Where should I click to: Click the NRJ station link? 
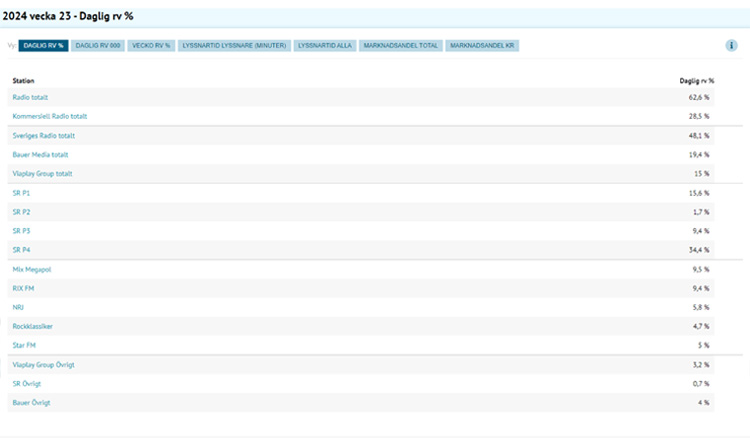[18, 307]
